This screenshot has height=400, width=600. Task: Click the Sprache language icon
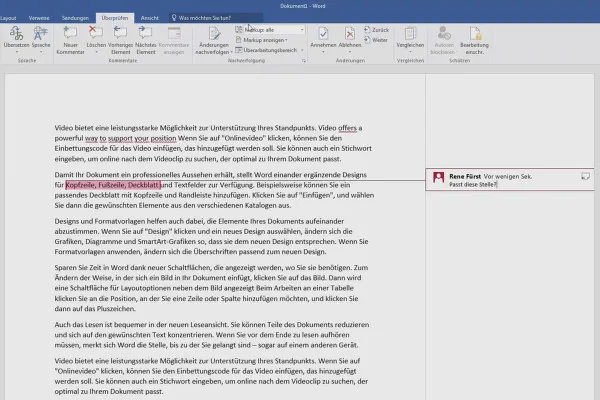point(41,34)
